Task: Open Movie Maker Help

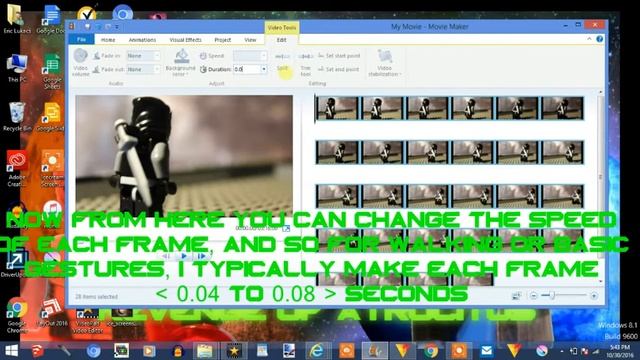Action: click(x=600, y=39)
